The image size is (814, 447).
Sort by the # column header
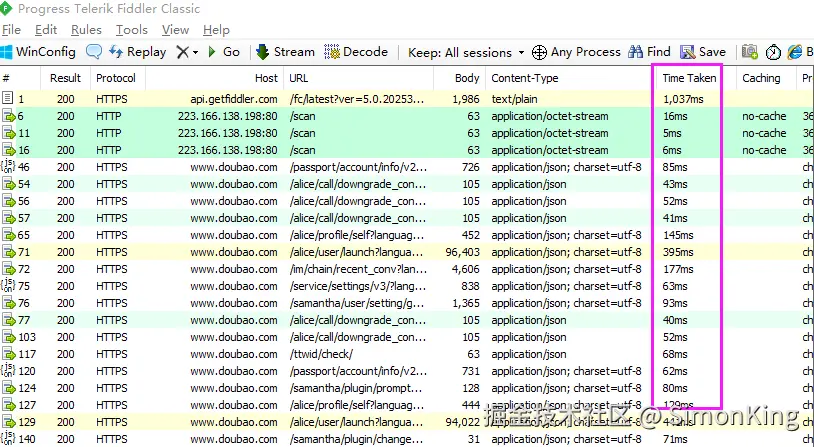pyautogui.click(x=20, y=78)
